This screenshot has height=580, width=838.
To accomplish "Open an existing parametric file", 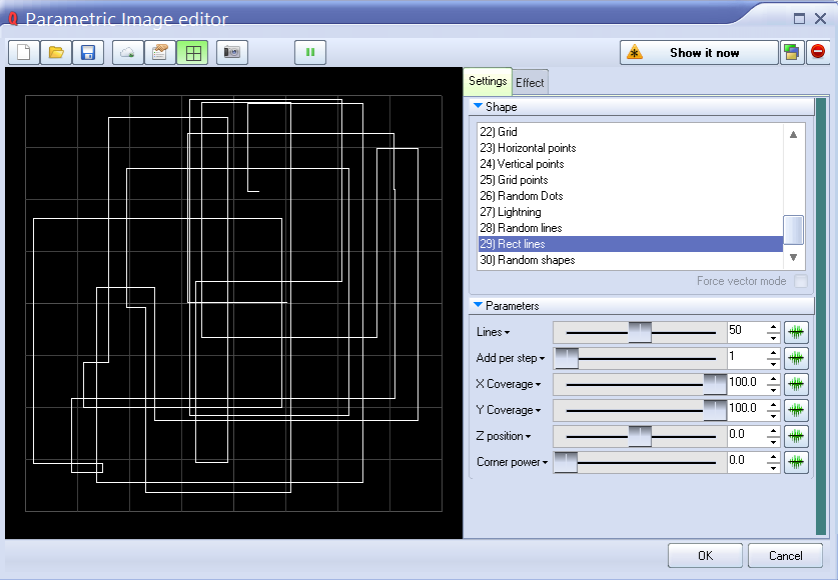I will 55,52.
